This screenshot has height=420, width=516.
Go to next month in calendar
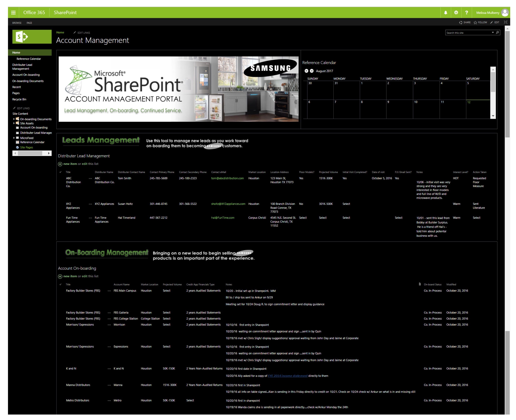pyautogui.click(x=312, y=71)
